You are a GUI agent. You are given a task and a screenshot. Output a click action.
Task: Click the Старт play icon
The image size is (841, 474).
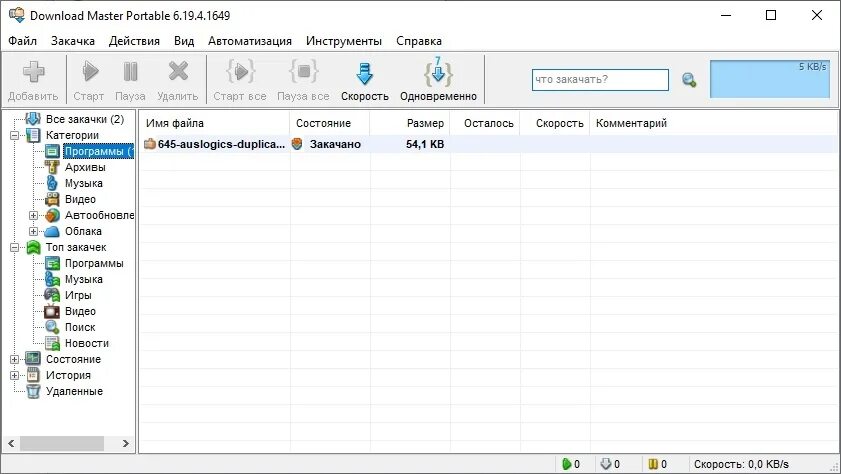90,71
